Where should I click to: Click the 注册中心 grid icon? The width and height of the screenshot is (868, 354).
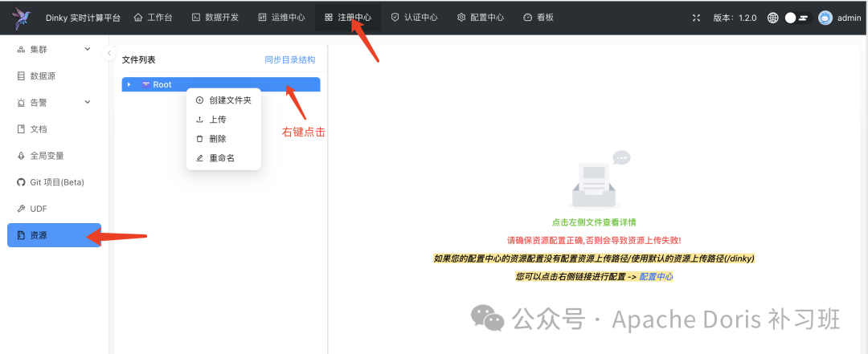point(329,17)
